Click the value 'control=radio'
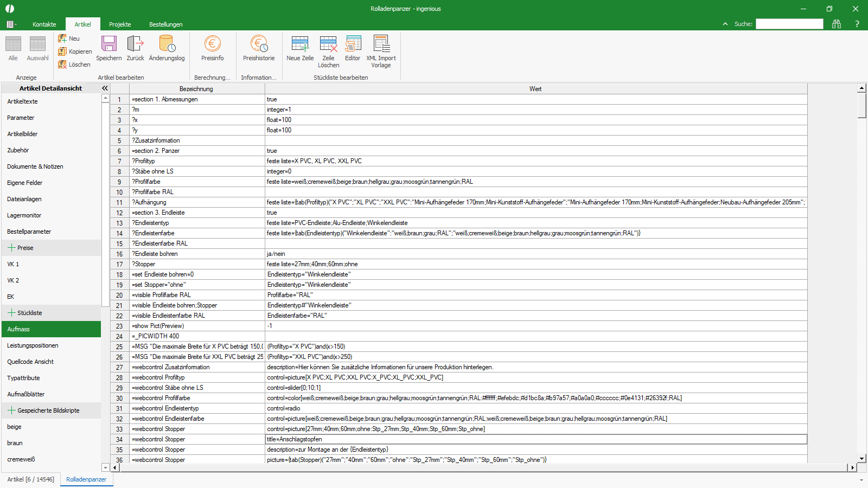The height and width of the screenshot is (488, 868). coord(536,408)
